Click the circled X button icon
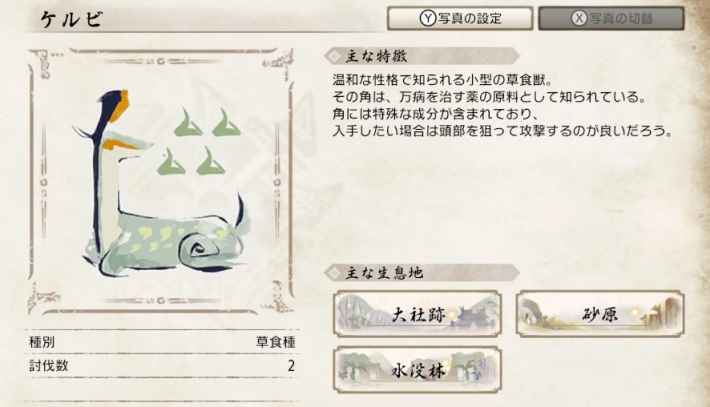The image size is (710, 407). pos(579,18)
